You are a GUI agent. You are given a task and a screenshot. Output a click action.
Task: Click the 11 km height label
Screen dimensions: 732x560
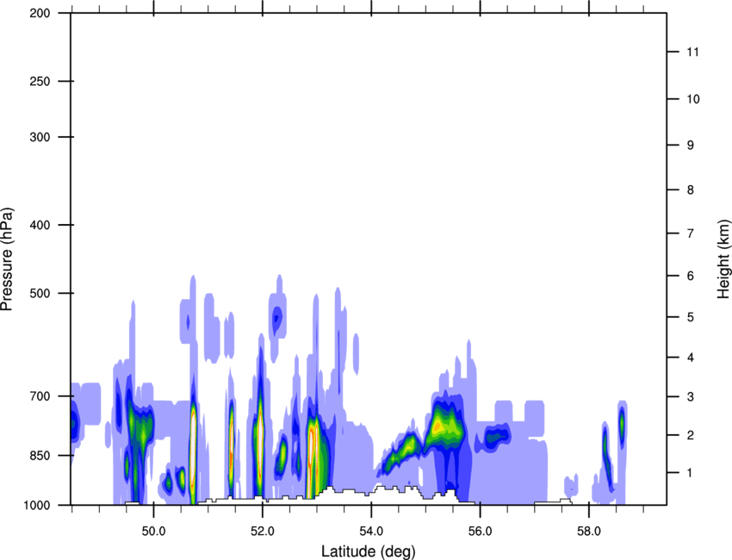pyautogui.click(x=693, y=52)
